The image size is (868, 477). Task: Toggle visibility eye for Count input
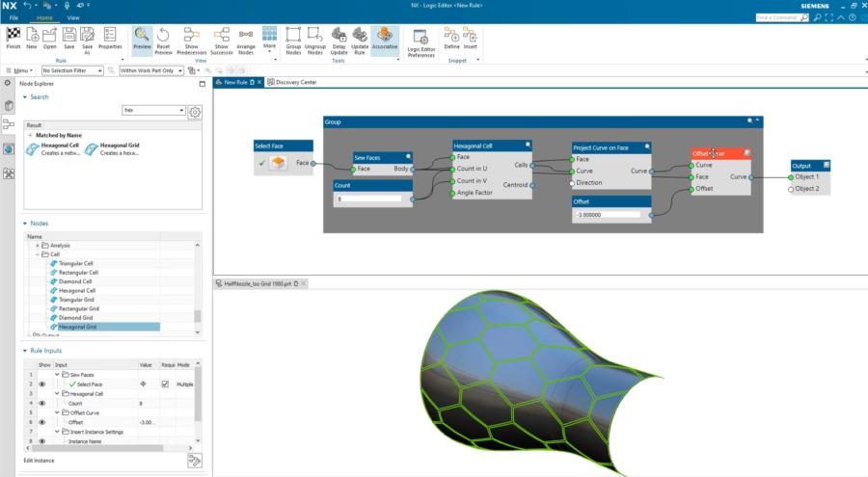pos(41,403)
